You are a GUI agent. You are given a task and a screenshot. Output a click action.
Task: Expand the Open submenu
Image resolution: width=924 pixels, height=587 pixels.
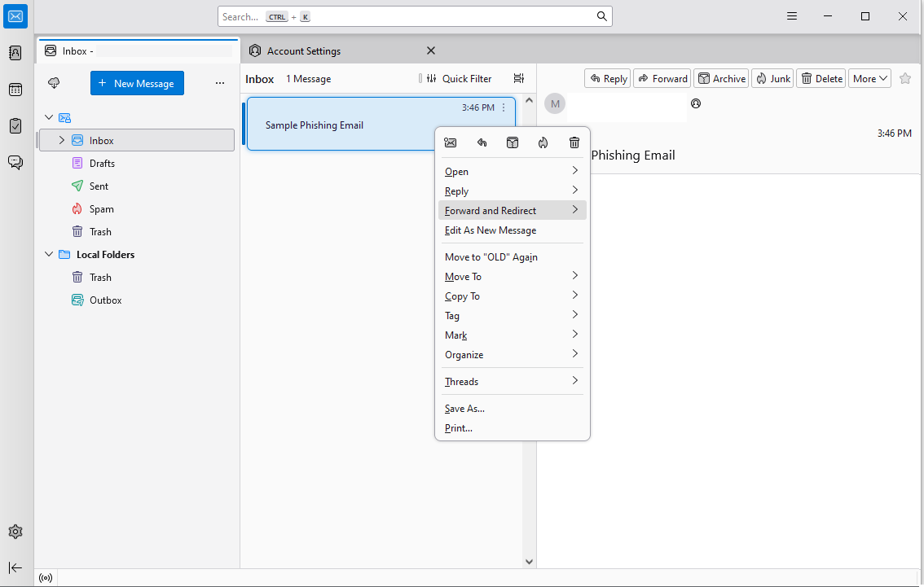click(x=512, y=171)
